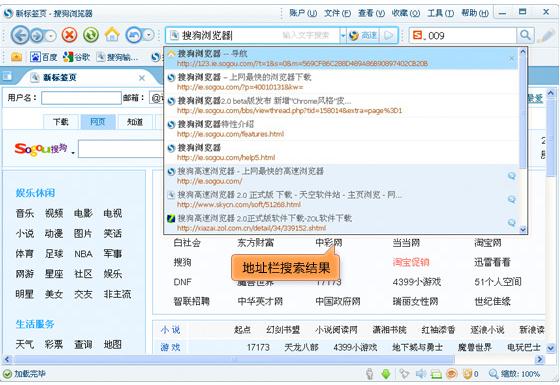Open the back/forward history dropdown arrow
The height and width of the screenshot is (385, 560).
point(51,36)
